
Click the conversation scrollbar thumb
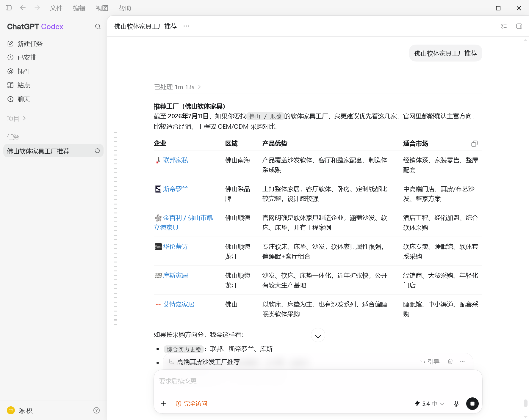525,403
